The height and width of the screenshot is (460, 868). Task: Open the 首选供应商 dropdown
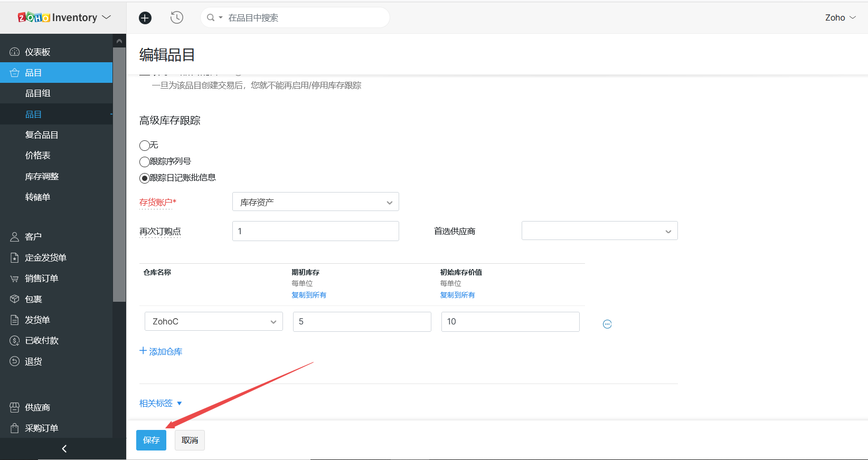coord(599,231)
